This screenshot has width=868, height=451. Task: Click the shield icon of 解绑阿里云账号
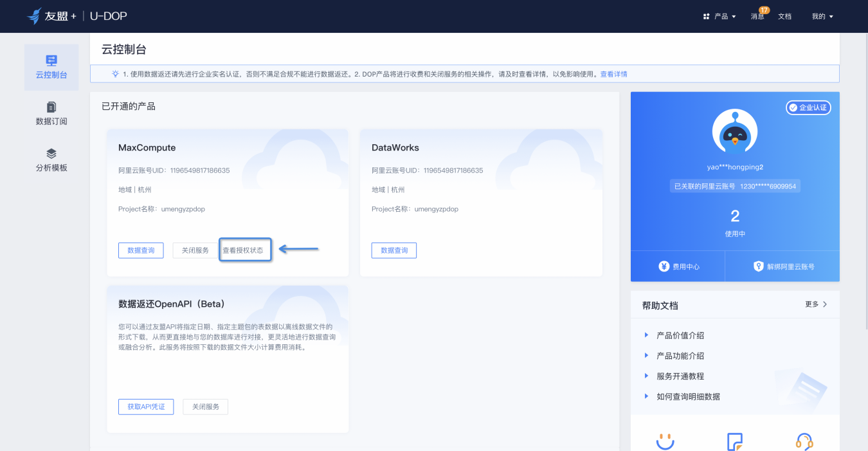click(x=758, y=266)
